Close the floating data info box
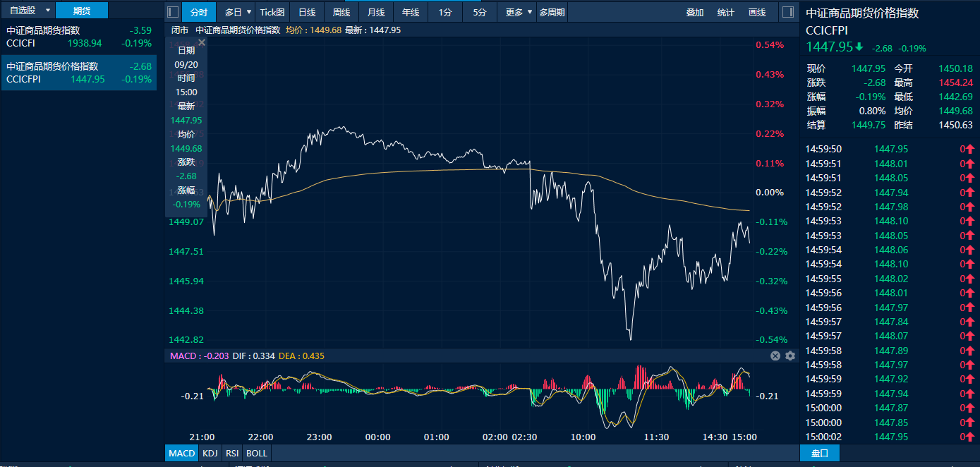Viewport: 980px width, 467px height. click(201, 43)
